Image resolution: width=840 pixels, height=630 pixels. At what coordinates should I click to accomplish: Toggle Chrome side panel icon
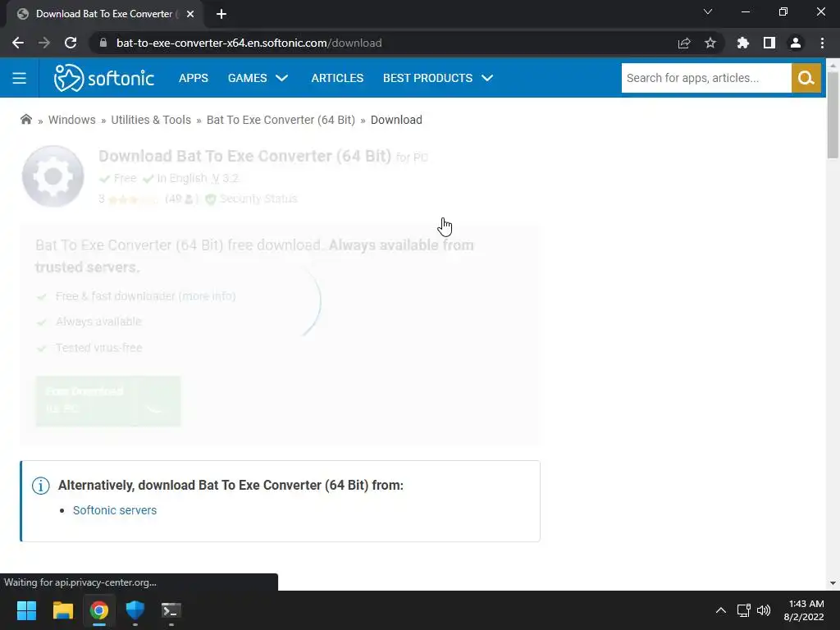[769, 43]
